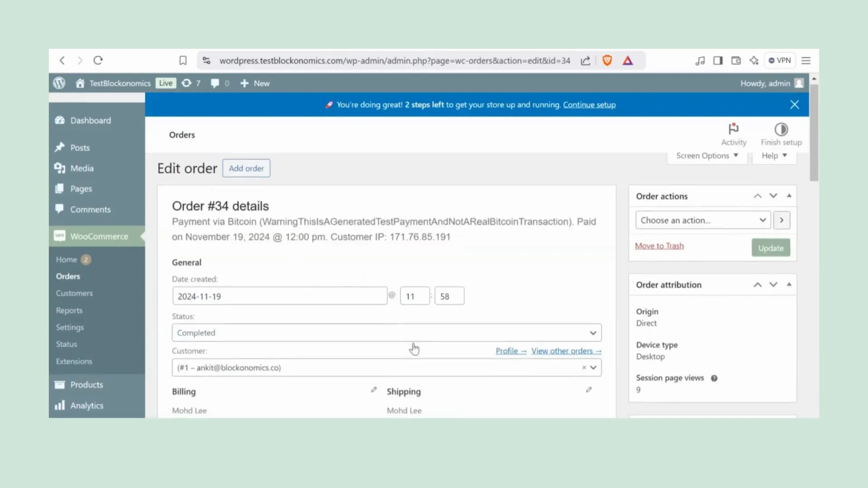868x488 pixels.
Task: Click the Media icon in sidebar
Action: 59,168
